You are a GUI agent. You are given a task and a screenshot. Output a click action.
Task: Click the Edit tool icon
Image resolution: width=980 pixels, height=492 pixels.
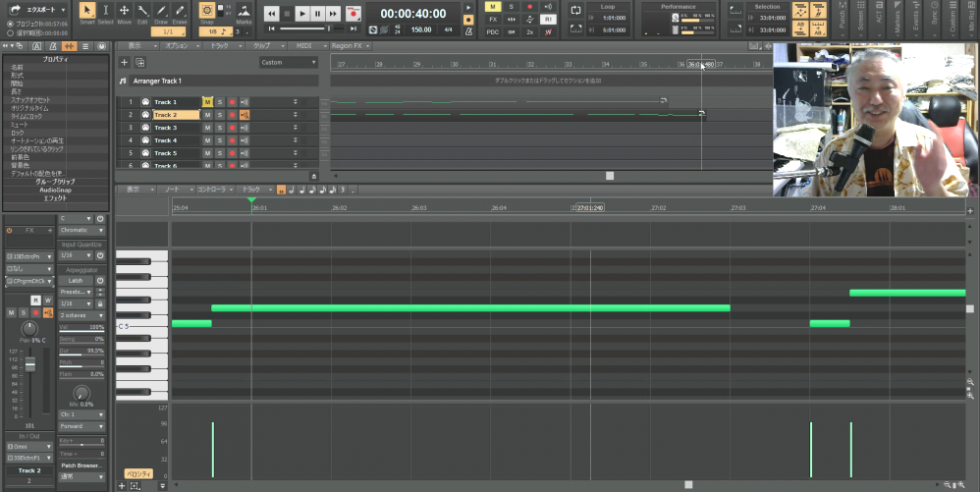point(142,13)
